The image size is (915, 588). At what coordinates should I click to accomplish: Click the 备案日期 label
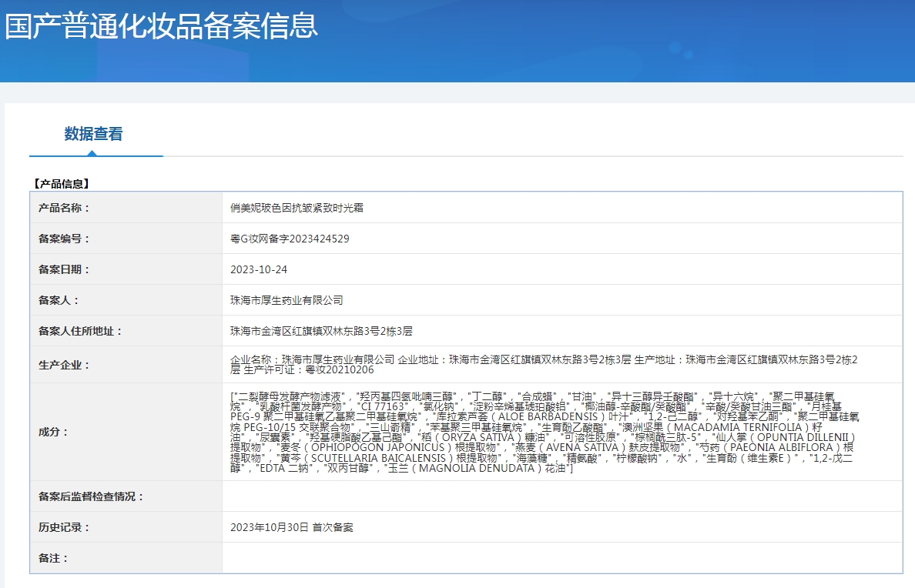[64, 269]
